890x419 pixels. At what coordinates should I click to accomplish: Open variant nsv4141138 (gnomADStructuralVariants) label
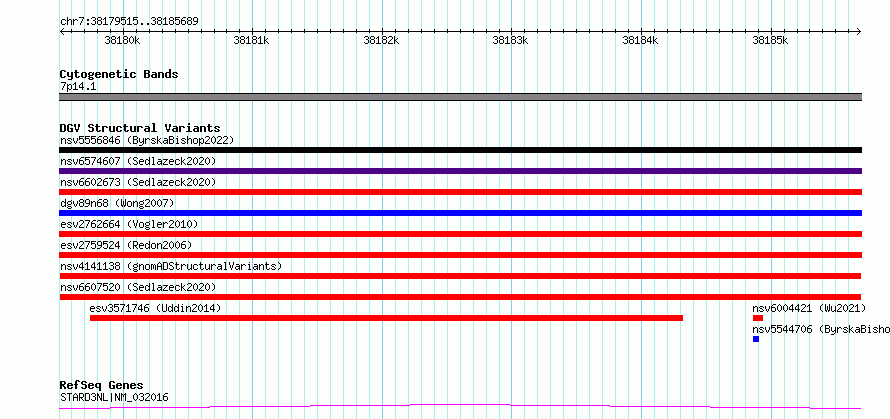tap(171, 266)
